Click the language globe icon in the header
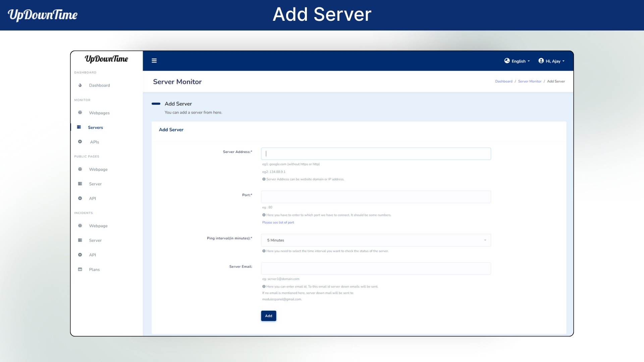 (x=506, y=61)
